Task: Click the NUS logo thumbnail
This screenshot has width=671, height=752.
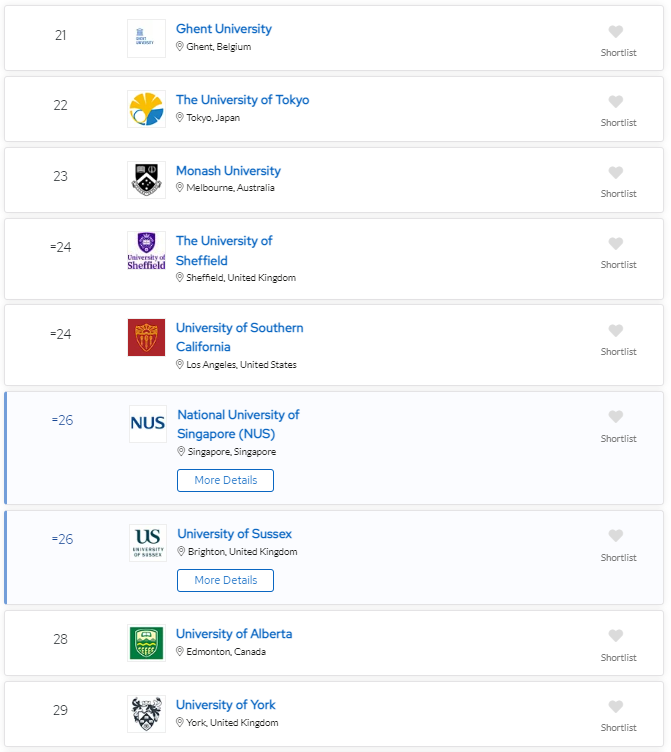Action: (148, 424)
